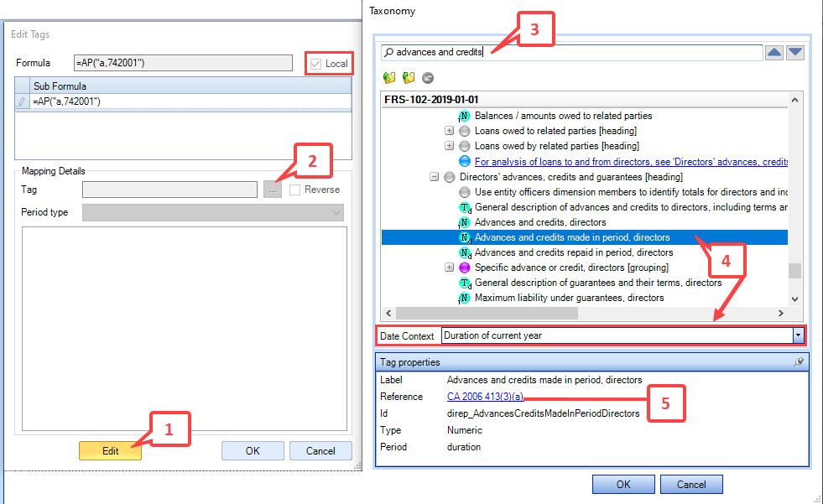The height and width of the screenshot is (504, 823).
Task: Click OK in Taxonomy window
Action: pos(623,484)
